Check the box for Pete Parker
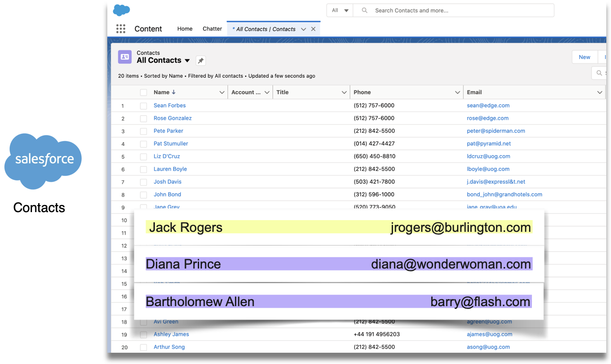Image resolution: width=611 pixels, height=364 pixels. click(144, 131)
